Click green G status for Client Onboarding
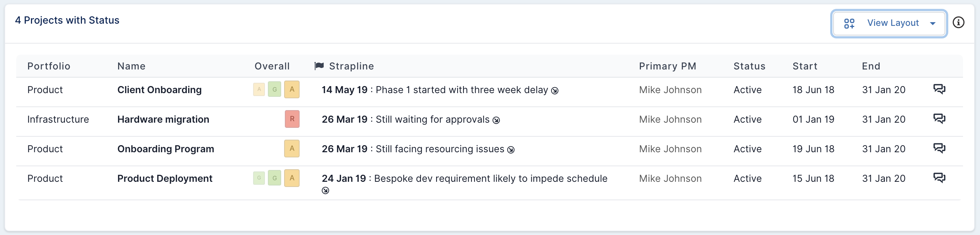 (x=274, y=89)
